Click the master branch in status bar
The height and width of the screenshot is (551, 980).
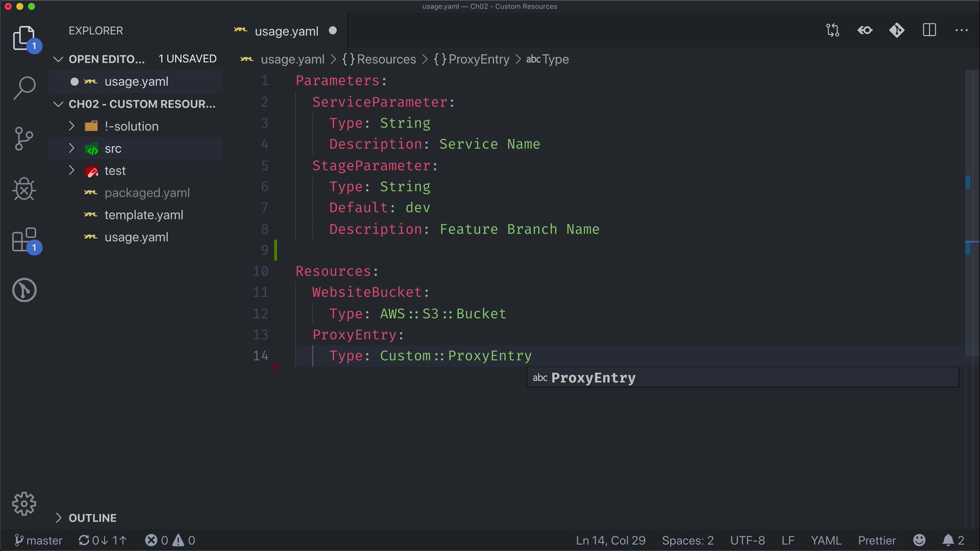[38, 540]
